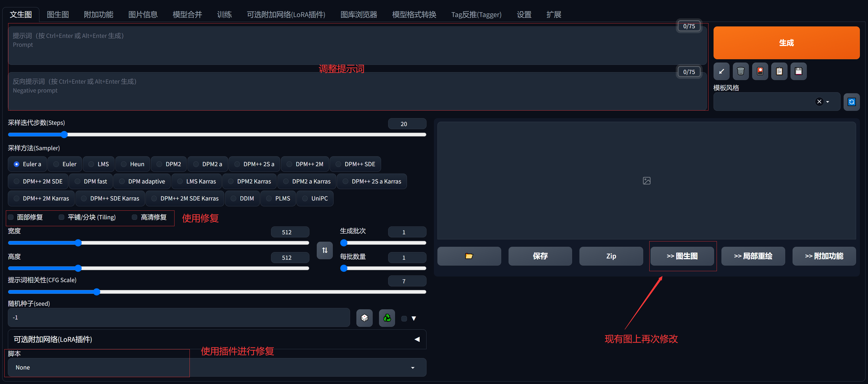
Task: Click the 随机种子(seed) input field
Action: tap(179, 318)
